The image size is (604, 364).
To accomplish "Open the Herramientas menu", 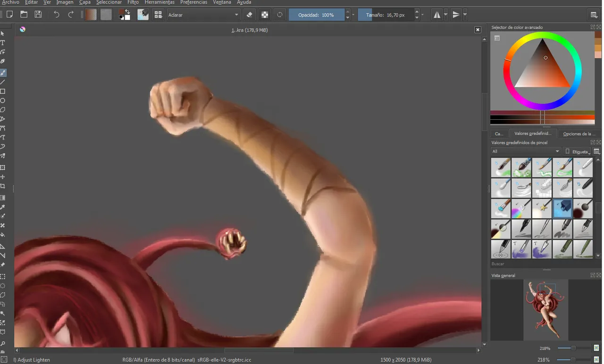I will coord(159,2).
